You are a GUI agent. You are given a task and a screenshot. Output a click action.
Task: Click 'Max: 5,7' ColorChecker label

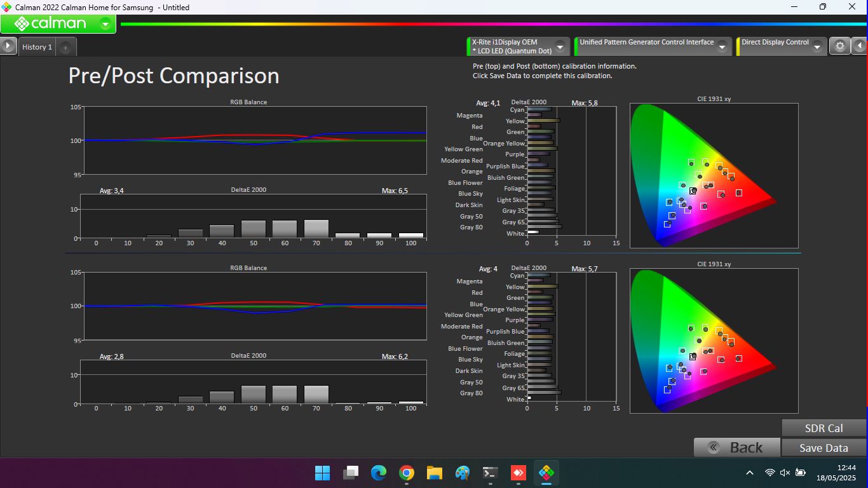[585, 269]
